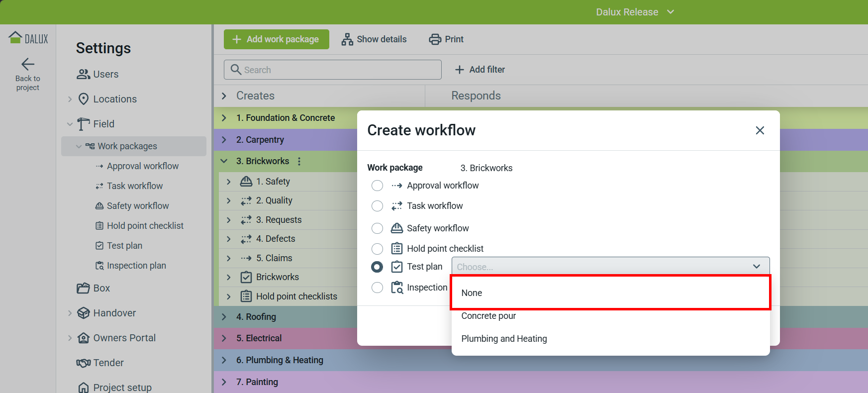Select the Inspection radio button
Screen dimensions: 868x393
click(x=378, y=288)
